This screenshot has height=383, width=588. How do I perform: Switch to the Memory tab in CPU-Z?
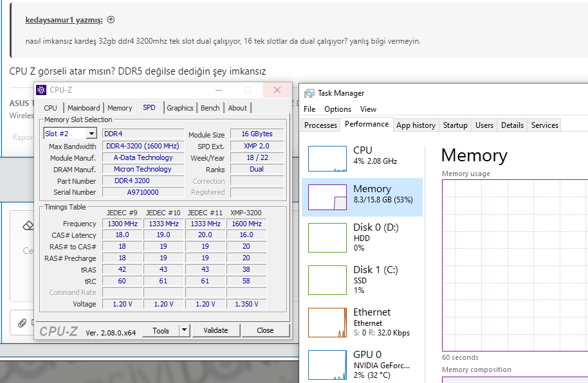pos(120,108)
